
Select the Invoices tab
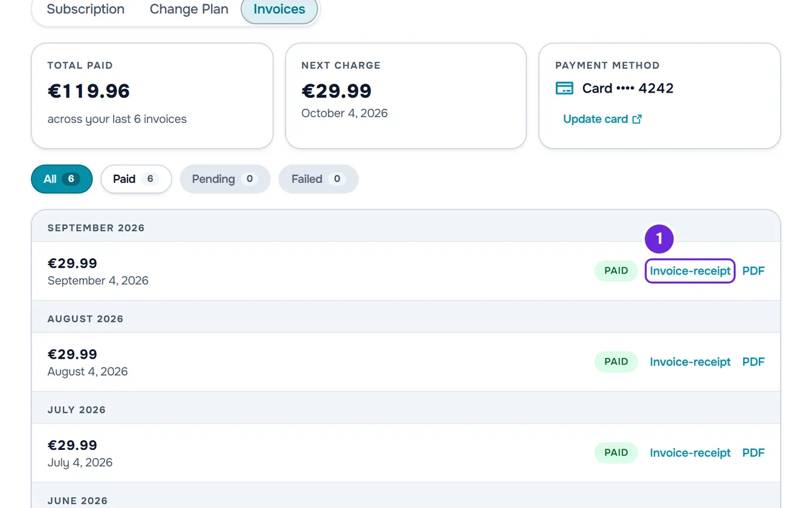coord(279,10)
